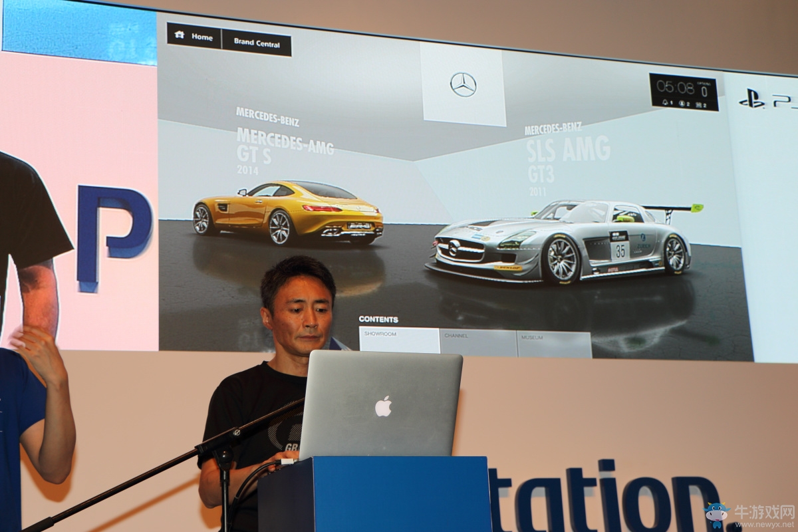Select the Mercedes-Benz star logo tile
Screen dimensions: 798x532
tap(463, 84)
